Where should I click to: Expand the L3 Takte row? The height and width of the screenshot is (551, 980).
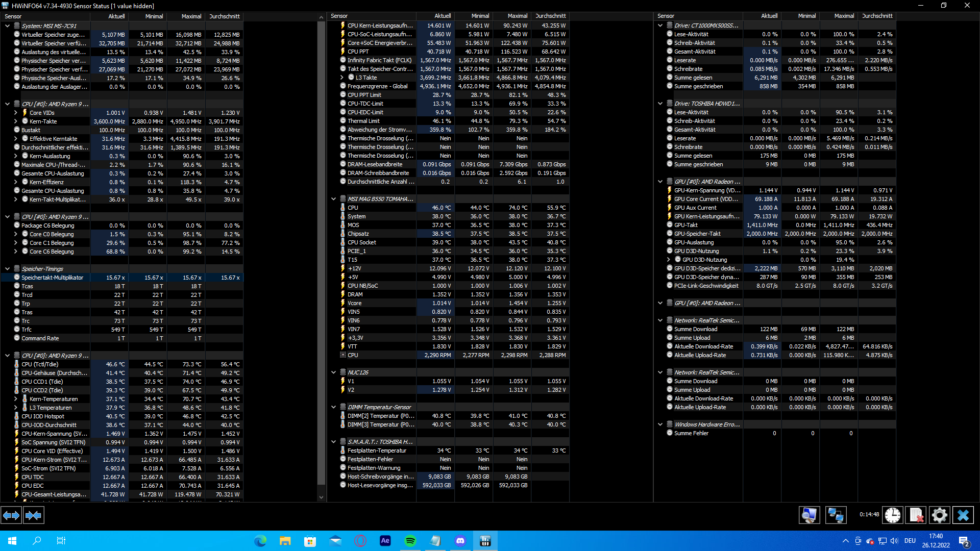tap(342, 78)
